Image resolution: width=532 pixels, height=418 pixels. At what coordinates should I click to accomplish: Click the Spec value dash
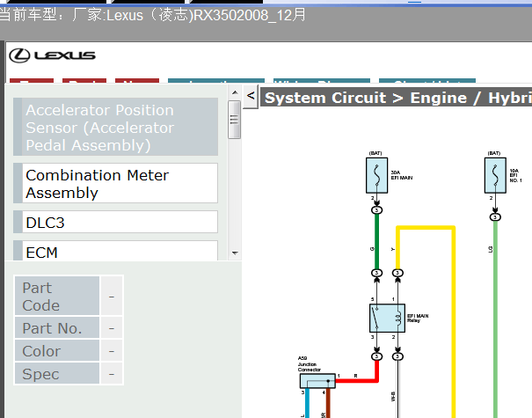pos(112,373)
